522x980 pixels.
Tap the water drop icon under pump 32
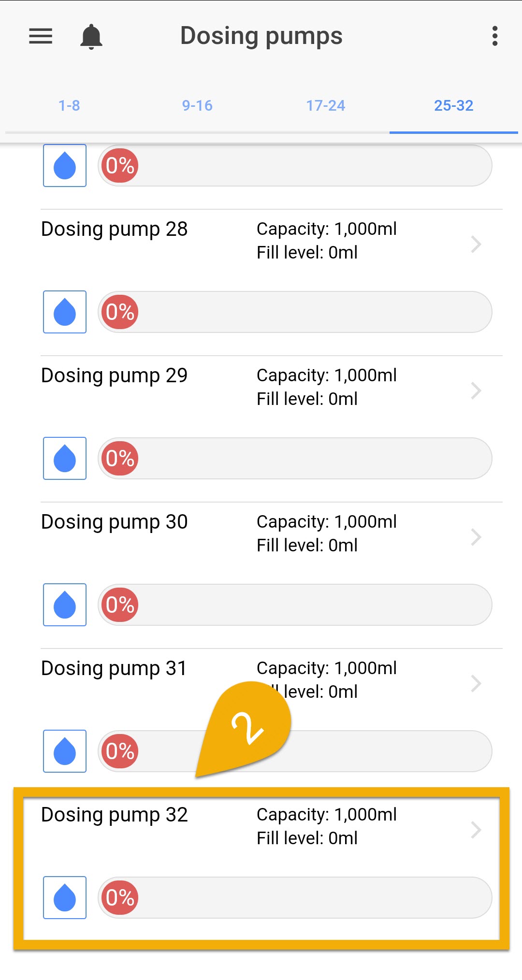pyautogui.click(x=65, y=897)
